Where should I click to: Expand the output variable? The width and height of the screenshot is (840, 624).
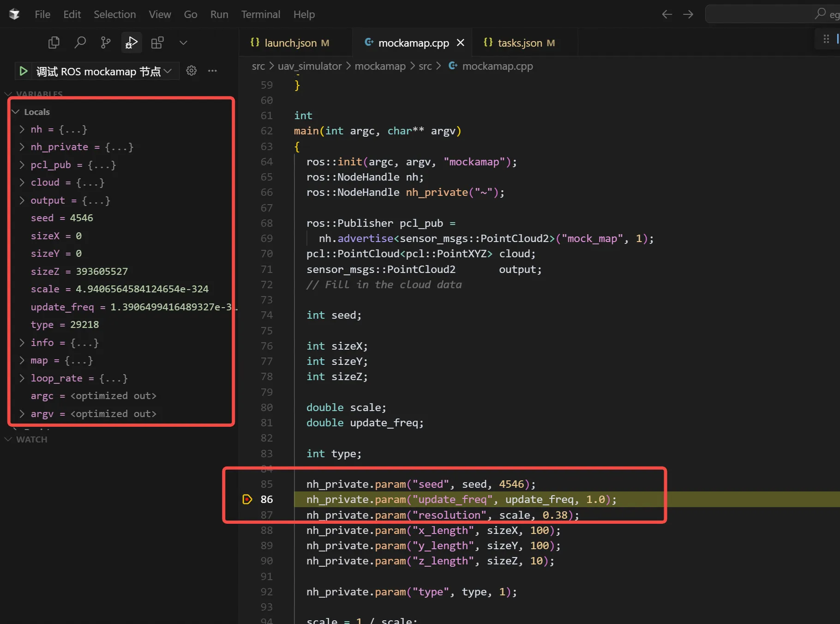22,200
